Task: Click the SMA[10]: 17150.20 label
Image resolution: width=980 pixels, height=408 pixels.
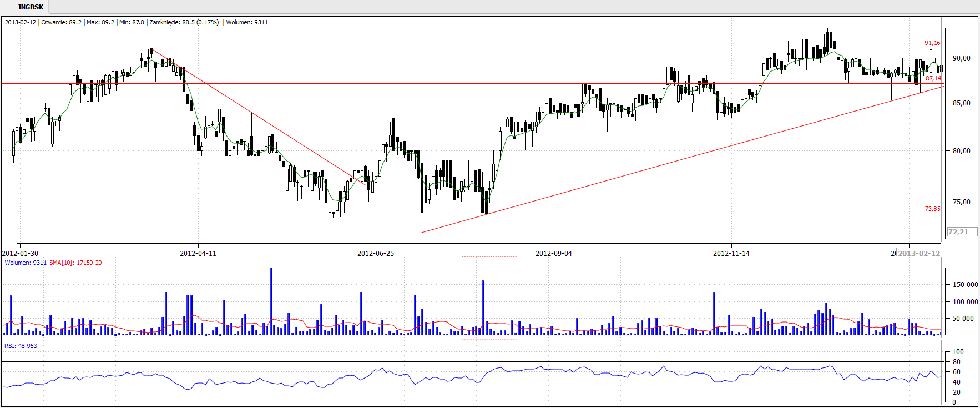Action: tap(75, 263)
